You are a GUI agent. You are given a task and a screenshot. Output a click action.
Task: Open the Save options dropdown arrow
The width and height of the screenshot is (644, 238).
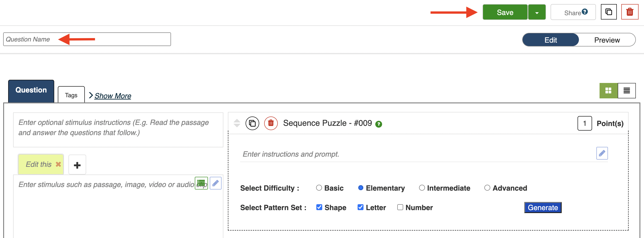[x=537, y=12]
